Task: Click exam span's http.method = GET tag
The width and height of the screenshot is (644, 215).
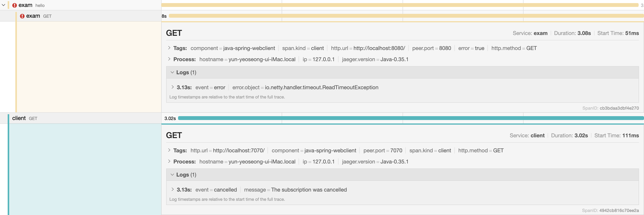Action: pyautogui.click(x=514, y=48)
